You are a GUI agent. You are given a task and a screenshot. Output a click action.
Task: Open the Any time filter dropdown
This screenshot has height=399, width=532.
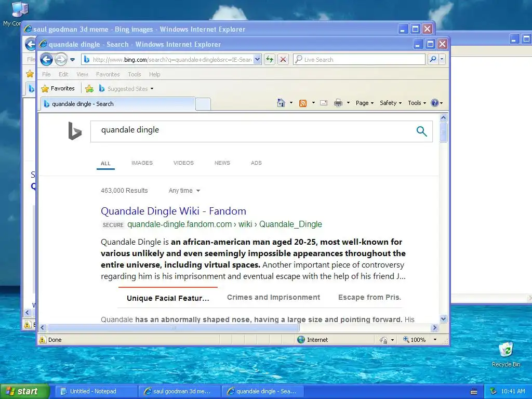tap(184, 191)
